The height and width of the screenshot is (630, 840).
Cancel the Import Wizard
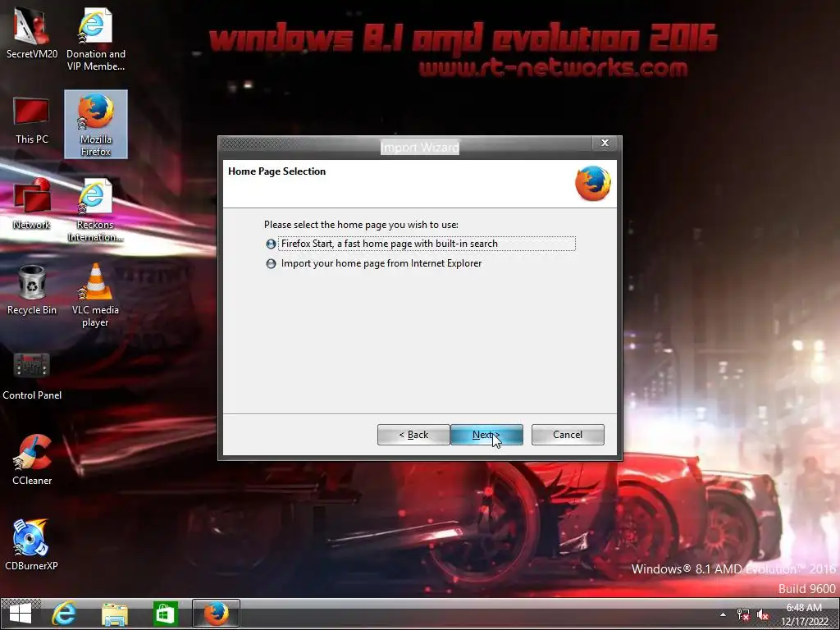[568, 435]
